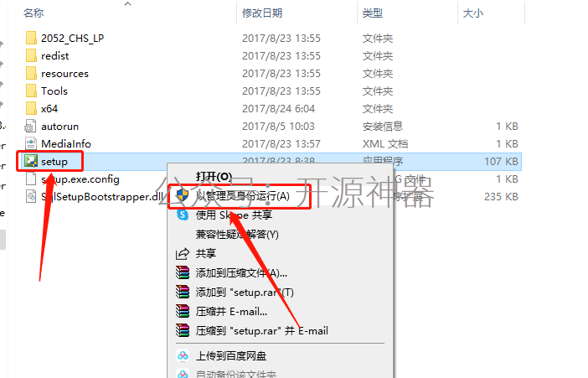Click the Baidu Netdisk upload icon
This screenshot has width=588, height=378.
[183, 355]
